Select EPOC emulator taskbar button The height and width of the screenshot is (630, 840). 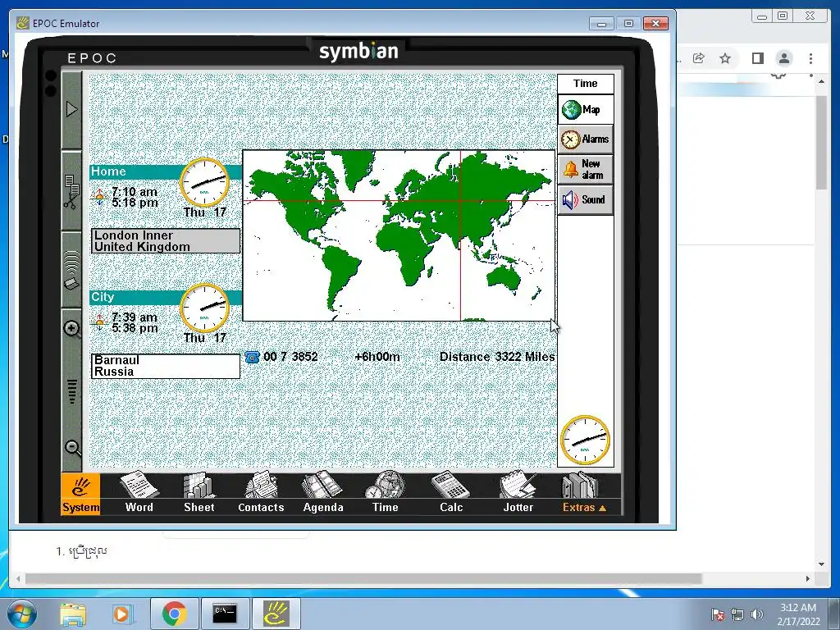point(276,614)
